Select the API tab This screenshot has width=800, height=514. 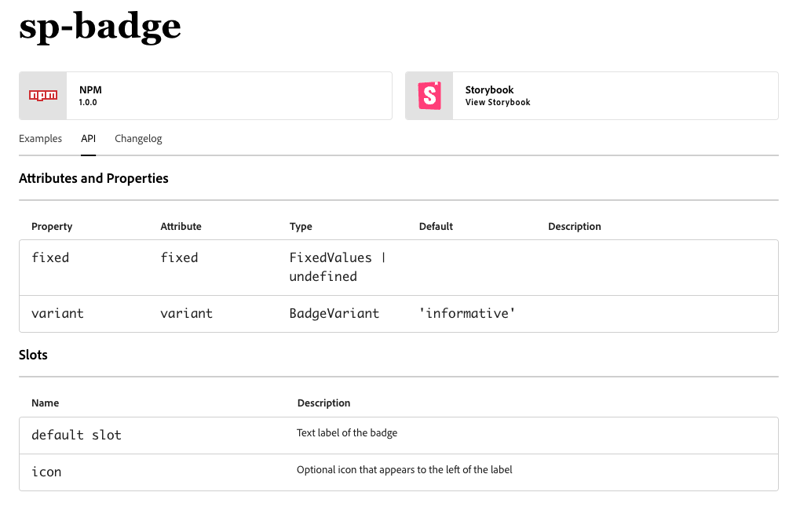88,139
